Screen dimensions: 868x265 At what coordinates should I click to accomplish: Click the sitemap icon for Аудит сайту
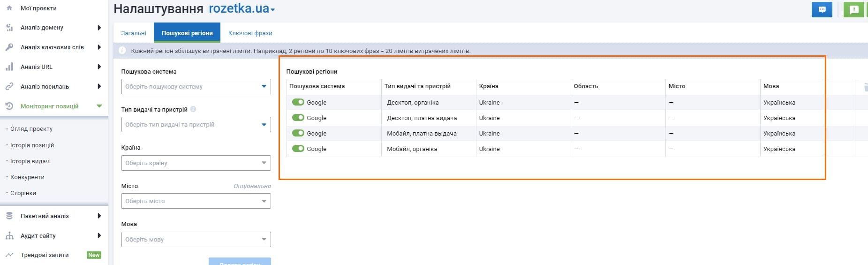coord(9,235)
